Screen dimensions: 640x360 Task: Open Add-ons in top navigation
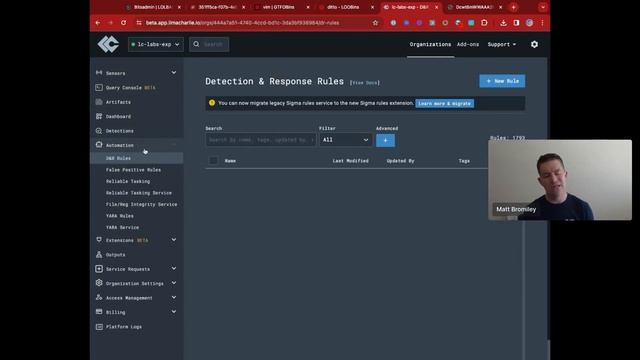coord(468,44)
